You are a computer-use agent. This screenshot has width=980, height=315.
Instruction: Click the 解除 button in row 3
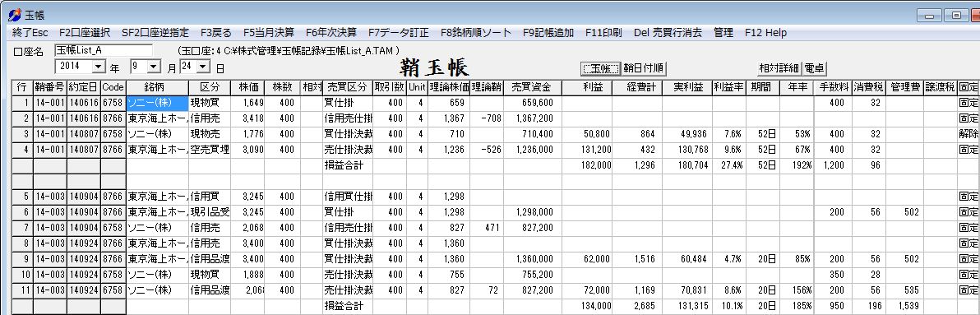[x=968, y=134]
